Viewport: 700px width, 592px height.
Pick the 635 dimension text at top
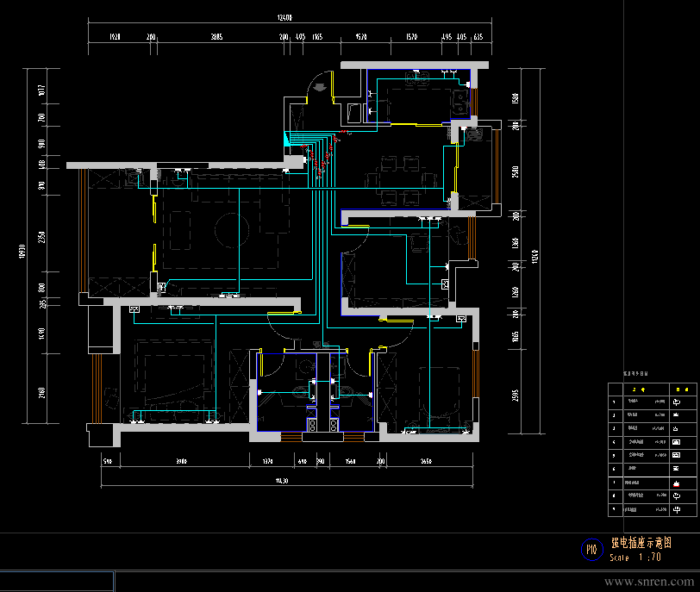coord(478,36)
